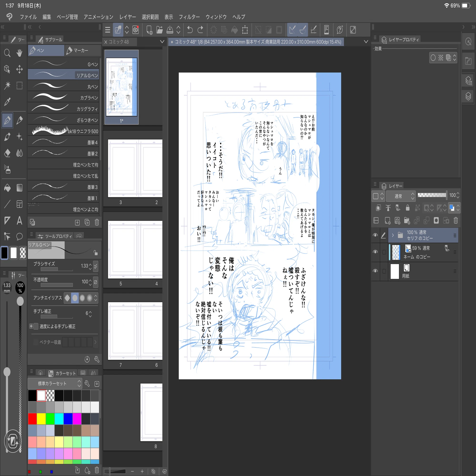Hide the セリフ のコピー folder layer
The width and height of the screenshot is (476, 476).
pyautogui.click(x=375, y=235)
